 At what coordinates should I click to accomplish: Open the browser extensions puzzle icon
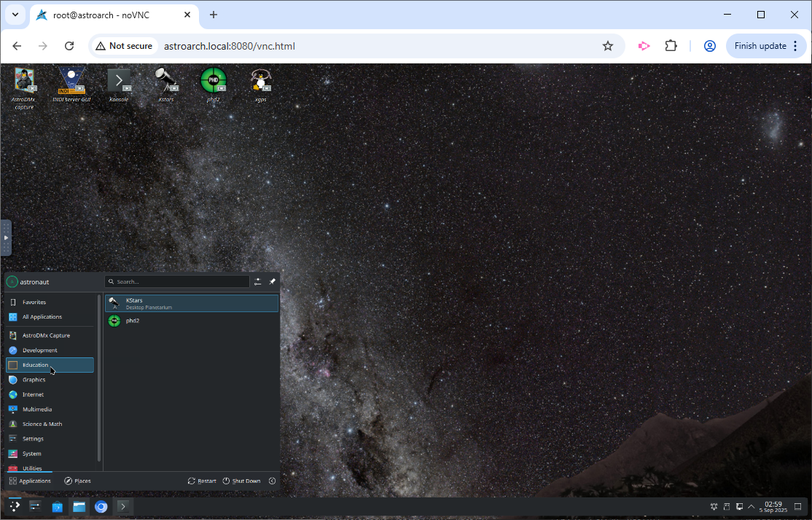click(x=671, y=45)
